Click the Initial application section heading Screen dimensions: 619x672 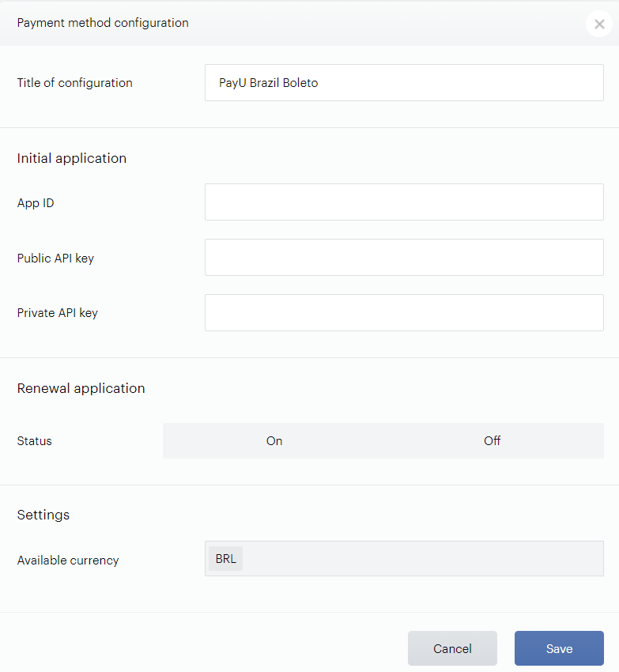(72, 159)
